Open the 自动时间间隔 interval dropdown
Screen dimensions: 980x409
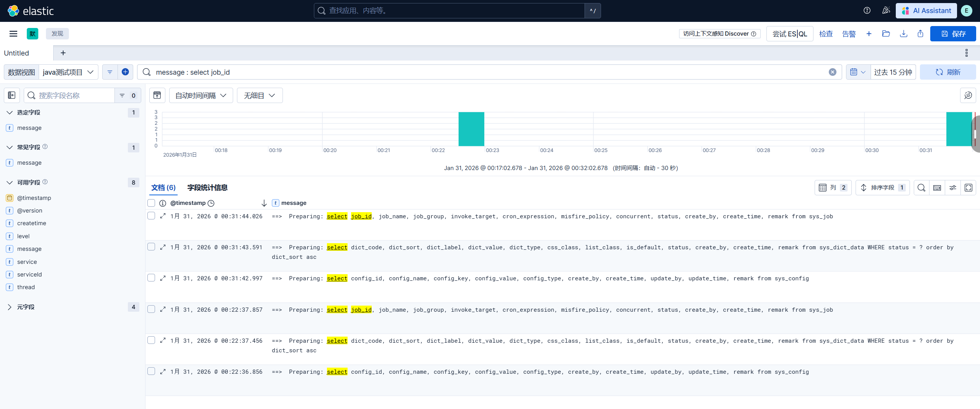pyautogui.click(x=201, y=95)
